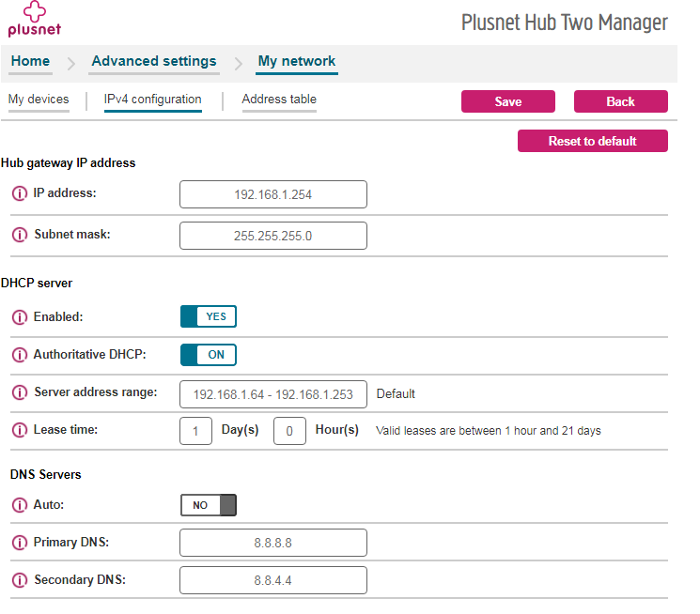The image size is (700, 614).
Task: Go to the Home breadcrumb
Action: point(30,62)
